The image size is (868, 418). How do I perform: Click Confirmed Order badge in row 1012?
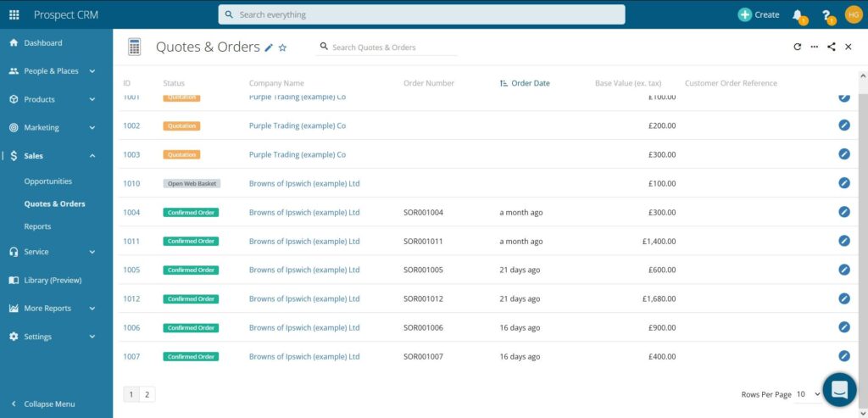point(191,299)
